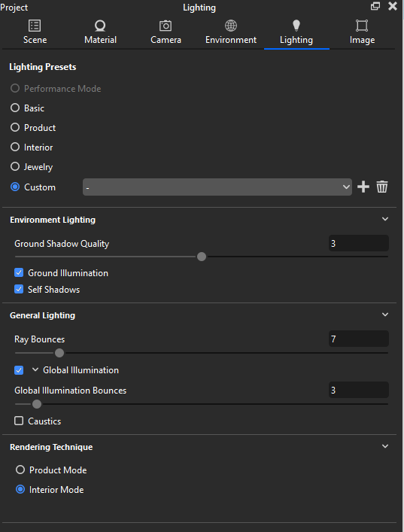The image size is (404, 532).
Task: Add a custom lighting preset with plus icon
Action: pos(363,187)
